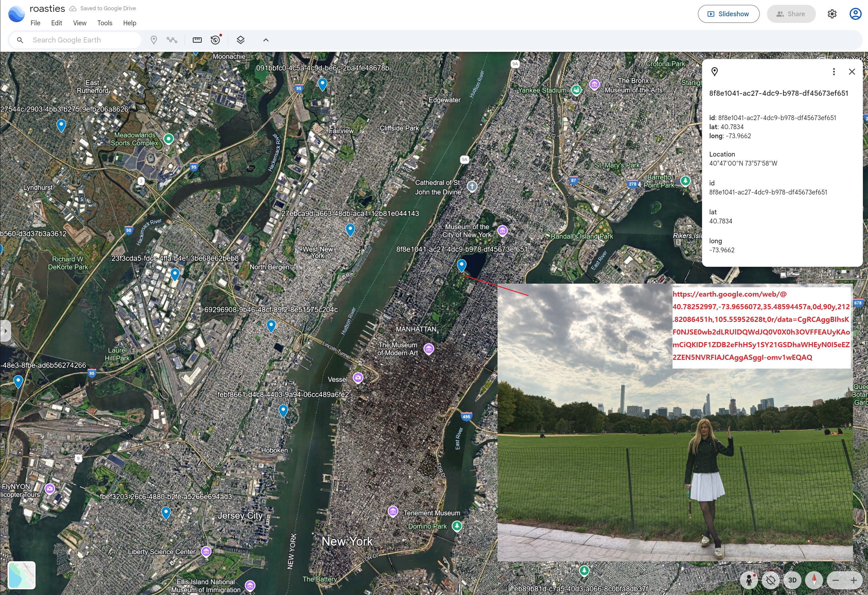Open the View menu
The image size is (868, 595).
point(80,23)
